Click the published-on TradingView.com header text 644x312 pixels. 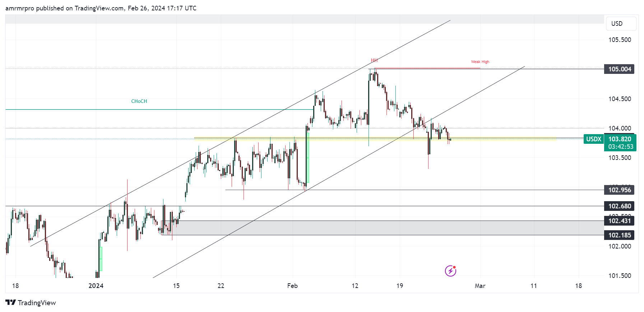pos(101,8)
